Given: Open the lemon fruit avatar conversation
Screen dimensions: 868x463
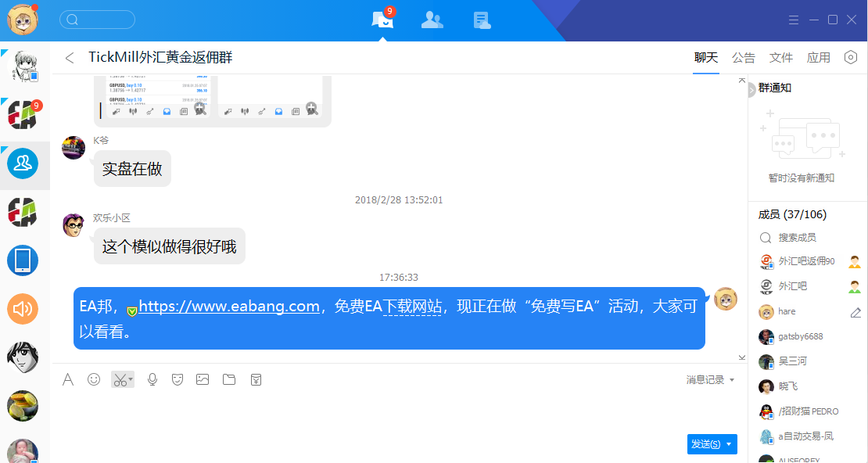Looking at the screenshot, I should 23,405.
